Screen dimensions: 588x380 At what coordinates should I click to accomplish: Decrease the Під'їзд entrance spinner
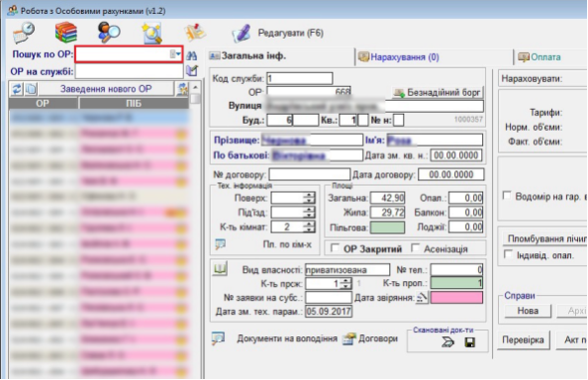[x=310, y=216]
